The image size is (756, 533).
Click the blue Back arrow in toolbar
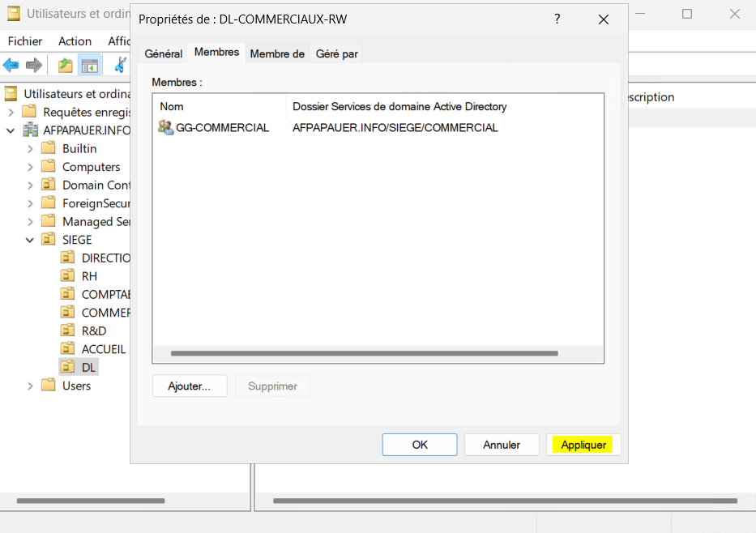click(x=11, y=65)
